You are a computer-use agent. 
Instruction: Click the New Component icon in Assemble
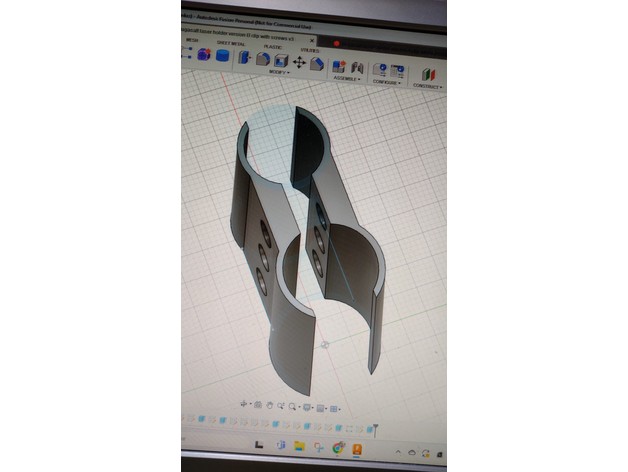(x=338, y=65)
